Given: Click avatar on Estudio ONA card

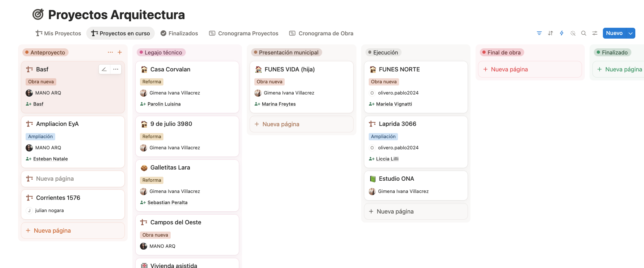Looking at the screenshot, I should [x=372, y=192].
